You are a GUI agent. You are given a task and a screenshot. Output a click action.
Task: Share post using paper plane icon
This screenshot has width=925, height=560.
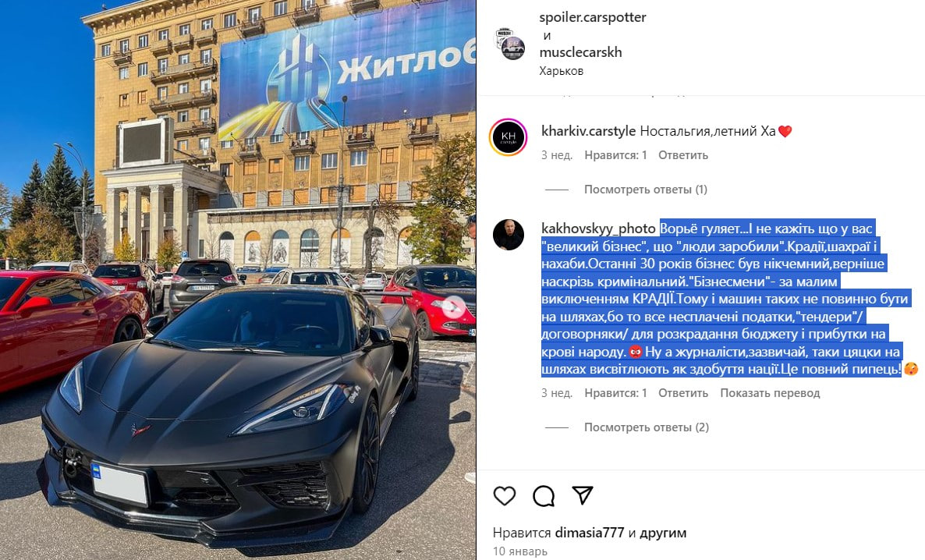(x=583, y=495)
